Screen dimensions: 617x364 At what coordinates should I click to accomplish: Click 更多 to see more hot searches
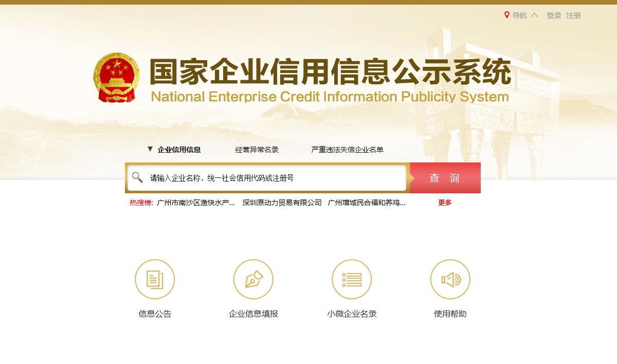coord(444,203)
